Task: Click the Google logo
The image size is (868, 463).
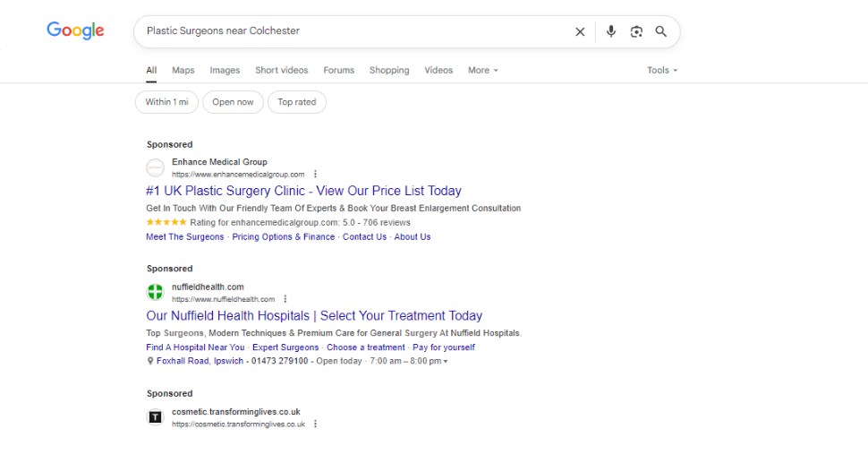Action: (x=75, y=30)
